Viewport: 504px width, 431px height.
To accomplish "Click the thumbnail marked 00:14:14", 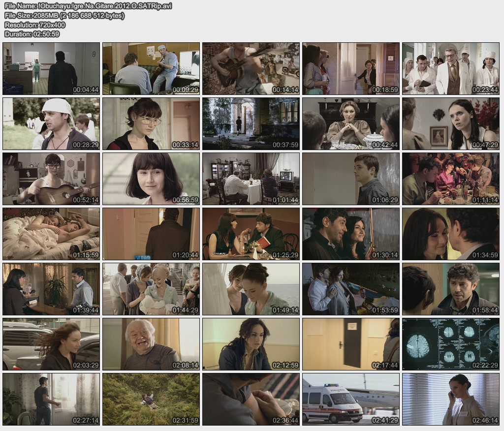I will click(251, 68).
